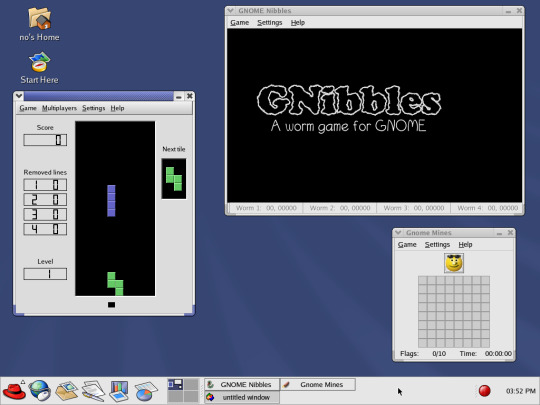This screenshot has width=540, height=405.
Task: Click Removed lines row 1 counter
Action: click(x=45, y=185)
